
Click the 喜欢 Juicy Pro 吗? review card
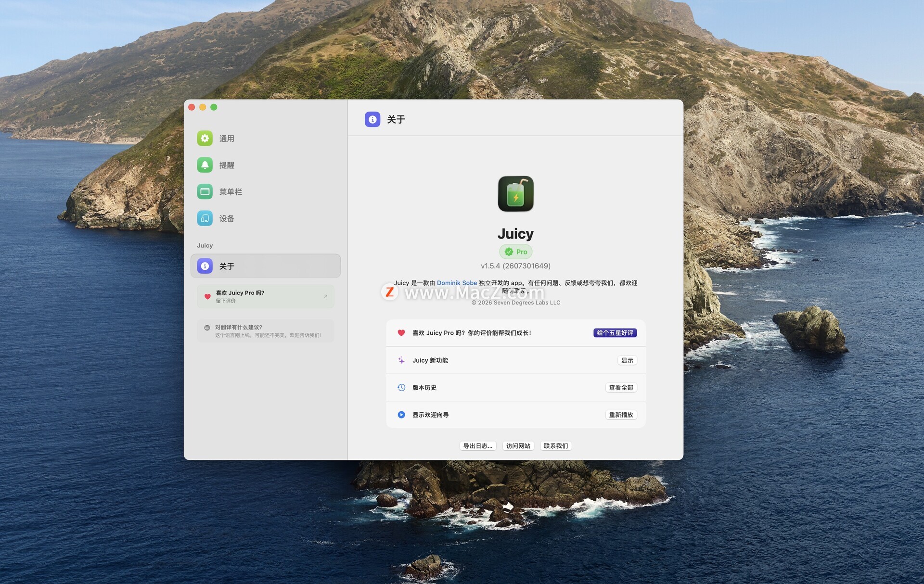(x=266, y=296)
